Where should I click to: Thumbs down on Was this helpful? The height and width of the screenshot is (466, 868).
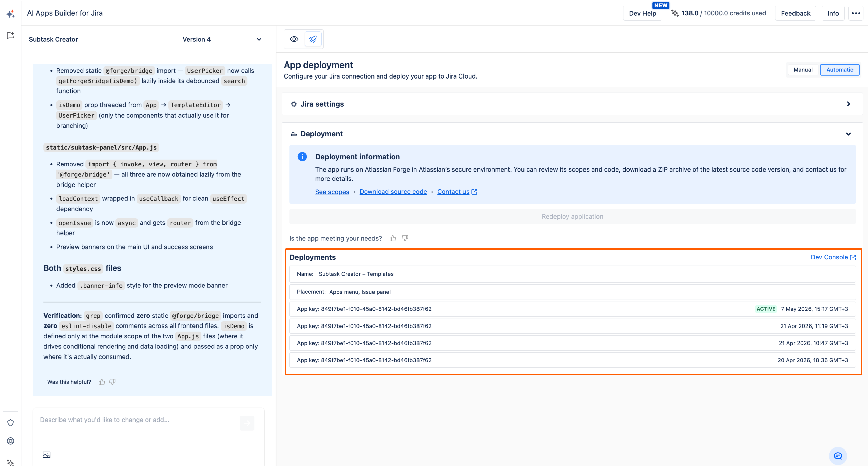[x=113, y=382]
